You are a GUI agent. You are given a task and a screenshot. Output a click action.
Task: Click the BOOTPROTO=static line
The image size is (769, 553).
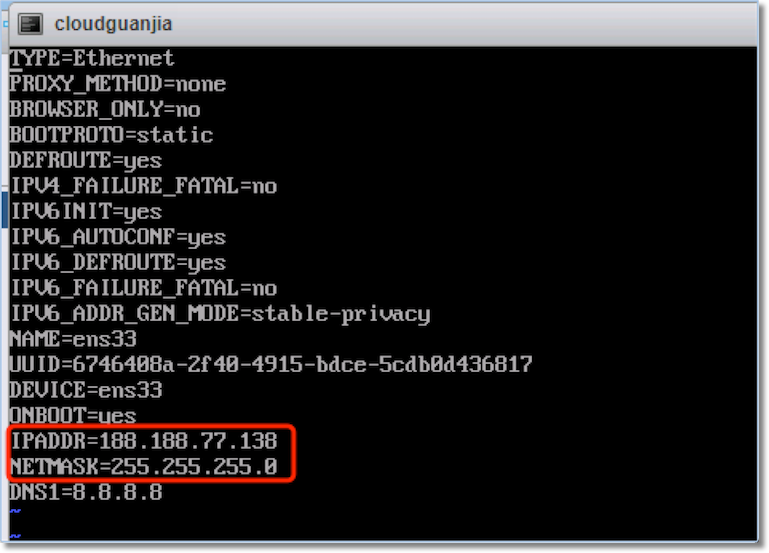[x=111, y=135]
